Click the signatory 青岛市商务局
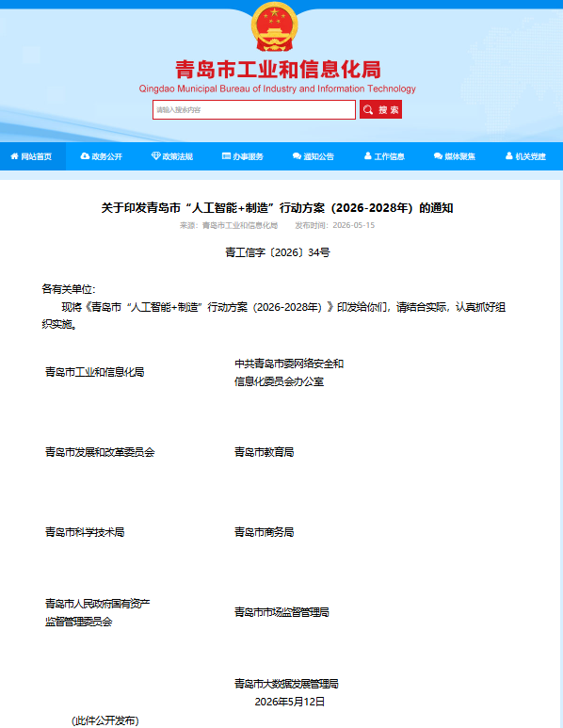This screenshot has width=563, height=728. [265, 531]
